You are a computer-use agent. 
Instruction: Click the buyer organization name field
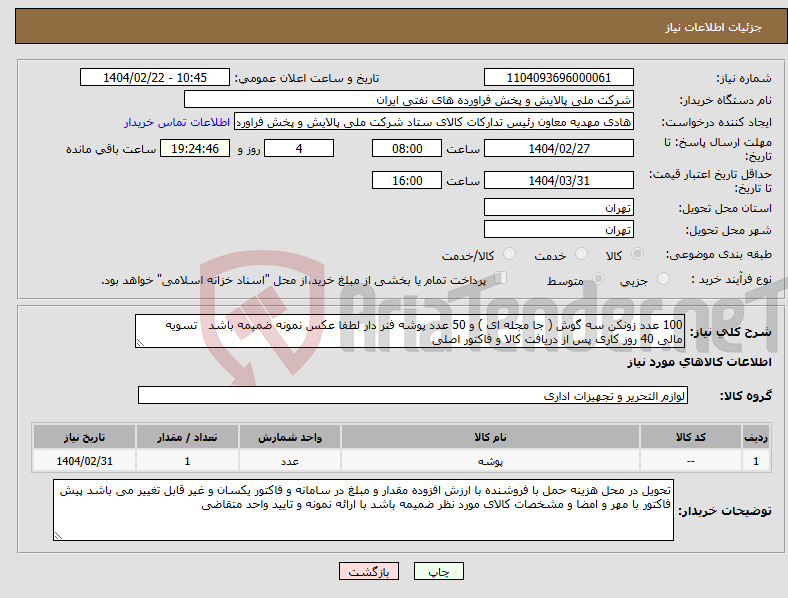tap(409, 99)
